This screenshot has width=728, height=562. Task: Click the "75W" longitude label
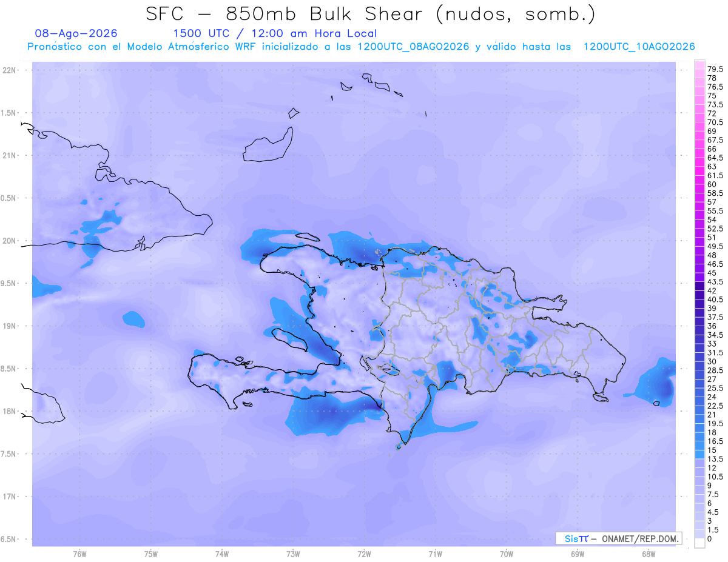(x=151, y=554)
